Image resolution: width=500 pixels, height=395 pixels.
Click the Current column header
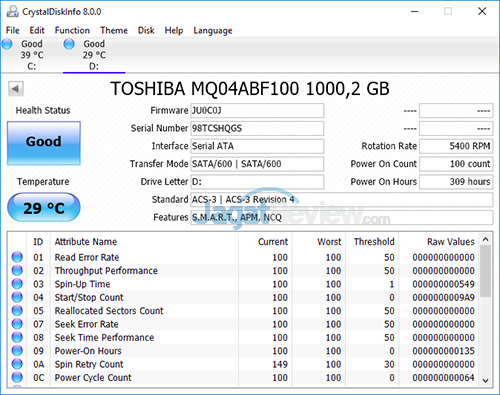coord(265,242)
